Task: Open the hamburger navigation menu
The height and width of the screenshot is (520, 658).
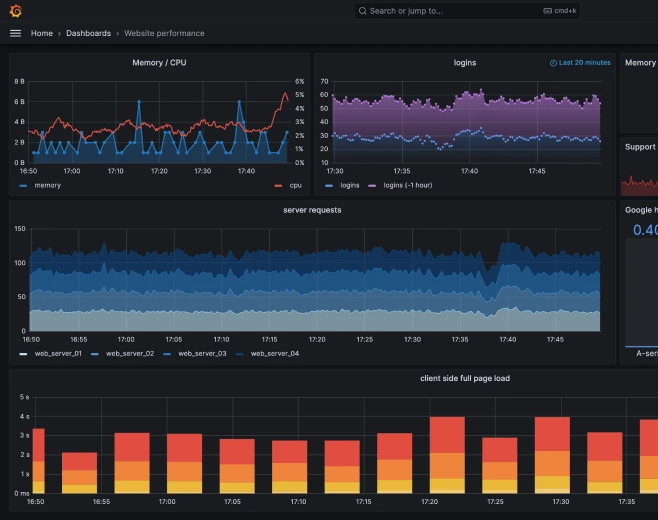Action: (x=16, y=33)
